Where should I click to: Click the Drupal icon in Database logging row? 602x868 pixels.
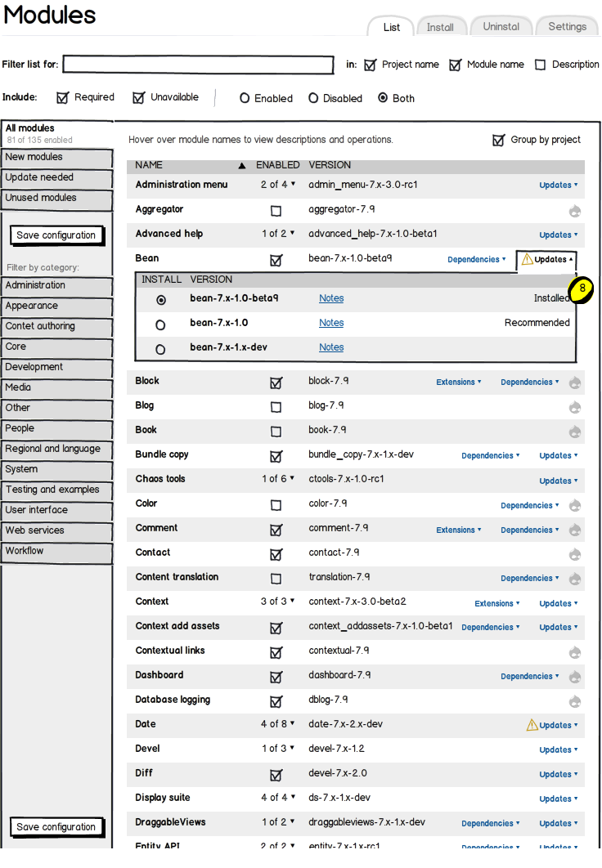(x=575, y=701)
